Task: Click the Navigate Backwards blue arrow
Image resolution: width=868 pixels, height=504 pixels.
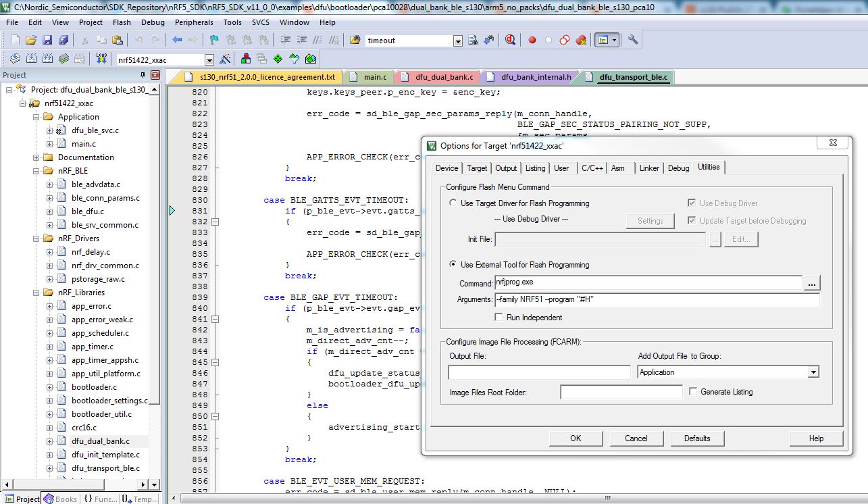Action: tap(177, 41)
